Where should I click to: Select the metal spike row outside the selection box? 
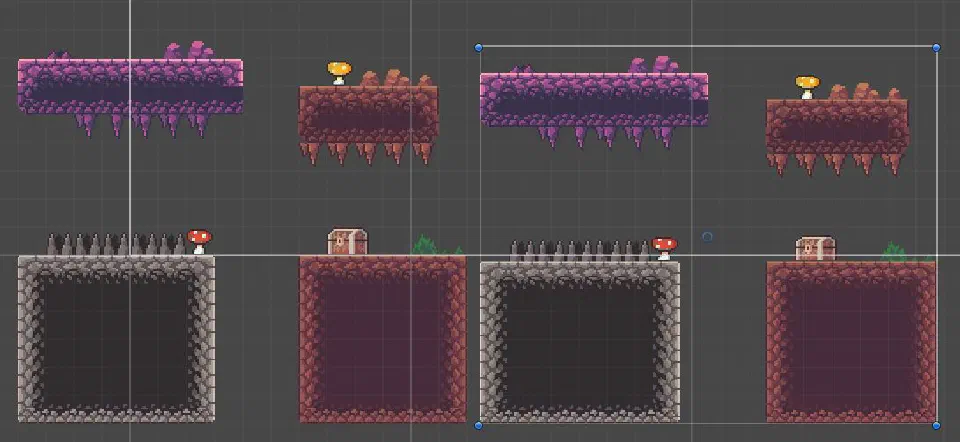tap(116, 244)
